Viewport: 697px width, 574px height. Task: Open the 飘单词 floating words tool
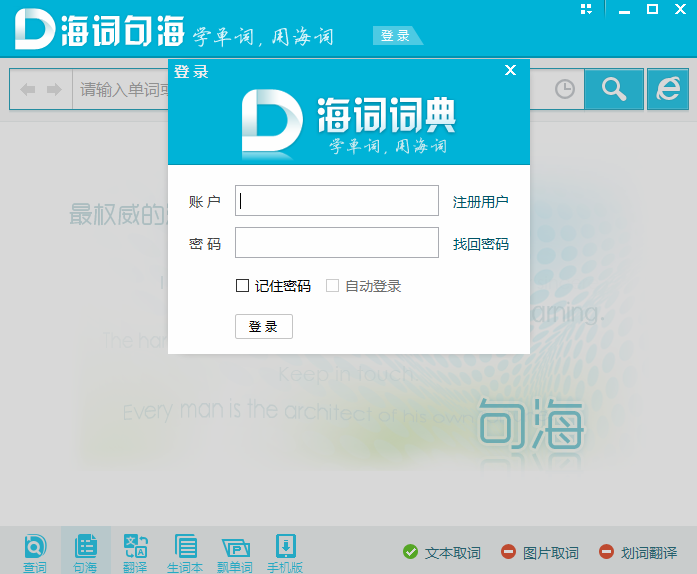pos(235,553)
